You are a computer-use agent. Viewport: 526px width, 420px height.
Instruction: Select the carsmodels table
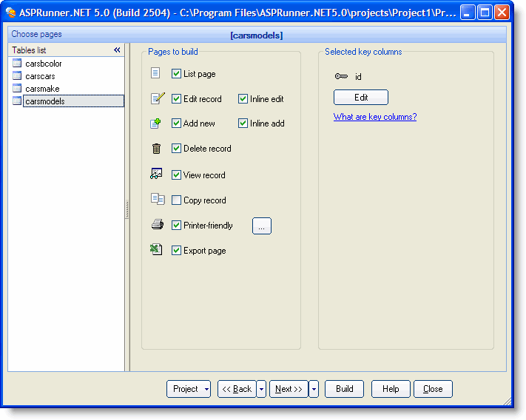click(x=73, y=101)
